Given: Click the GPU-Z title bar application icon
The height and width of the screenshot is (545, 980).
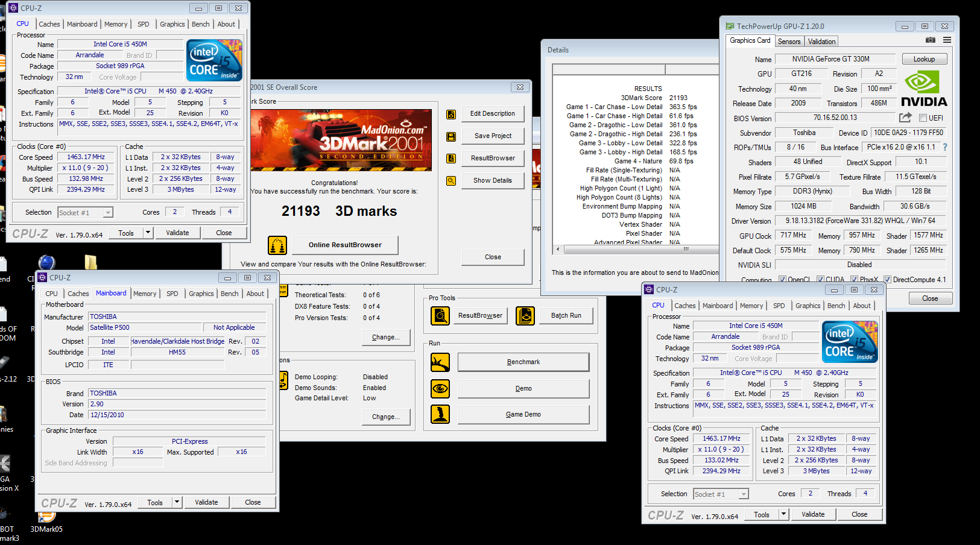Looking at the screenshot, I should click(x=730, y=26).
